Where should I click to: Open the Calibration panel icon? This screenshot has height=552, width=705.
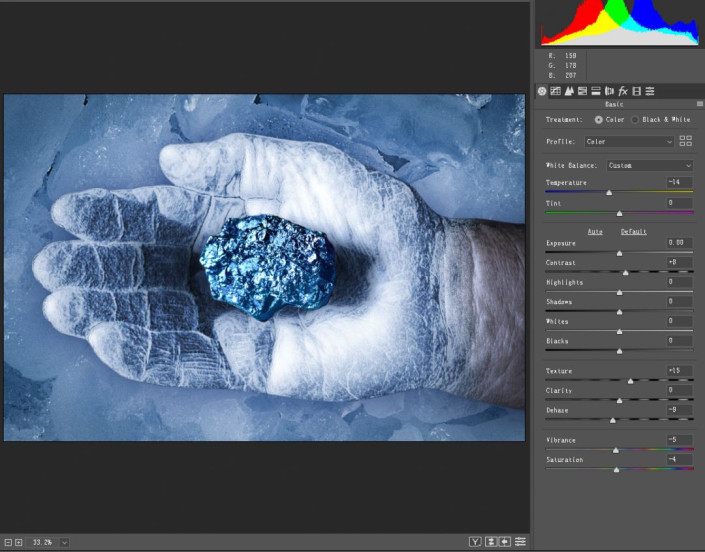(x=636, y=91)
